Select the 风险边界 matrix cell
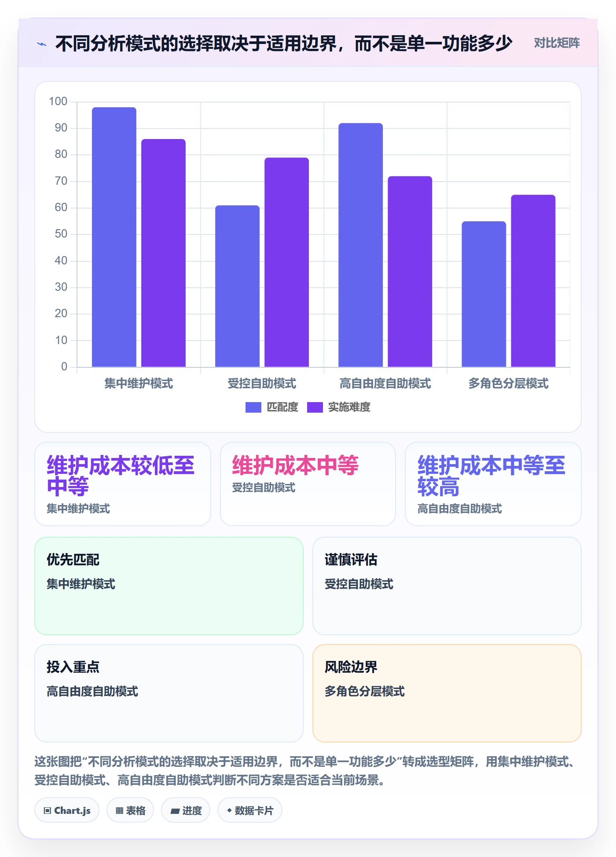Screen dimensions: 616x857 [x=447, y=693]
